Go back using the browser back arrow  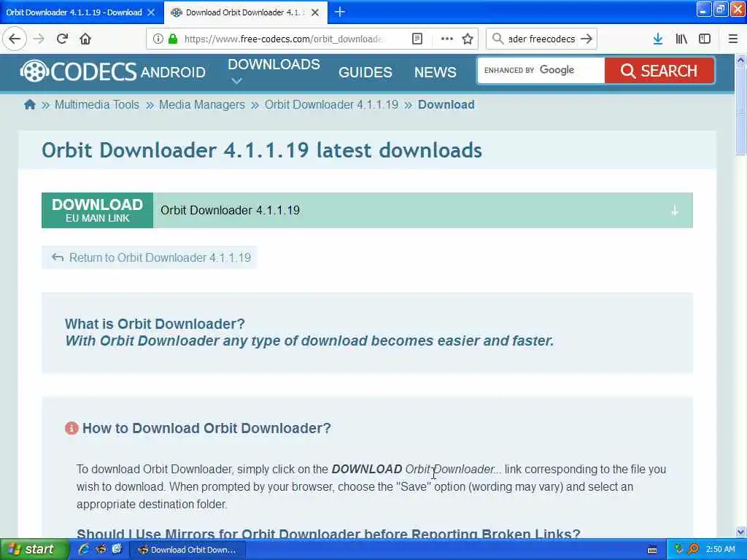tap(15, 39)
